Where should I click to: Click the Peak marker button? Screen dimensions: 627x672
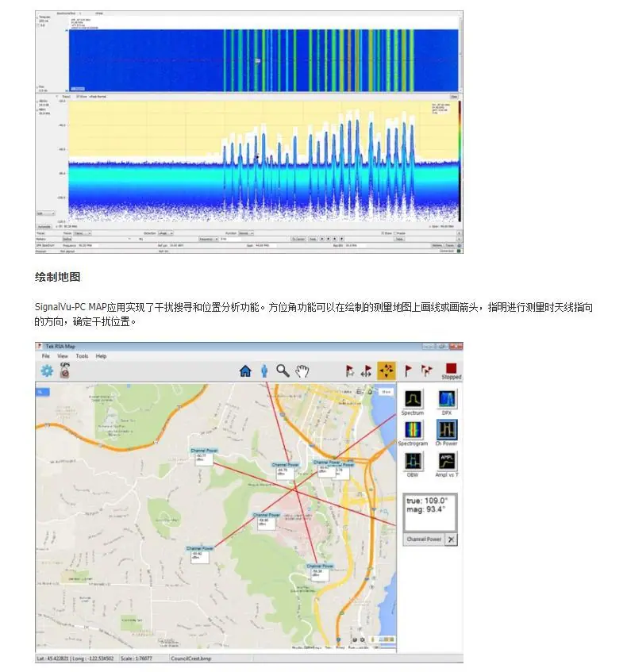[x=313, y=239]
